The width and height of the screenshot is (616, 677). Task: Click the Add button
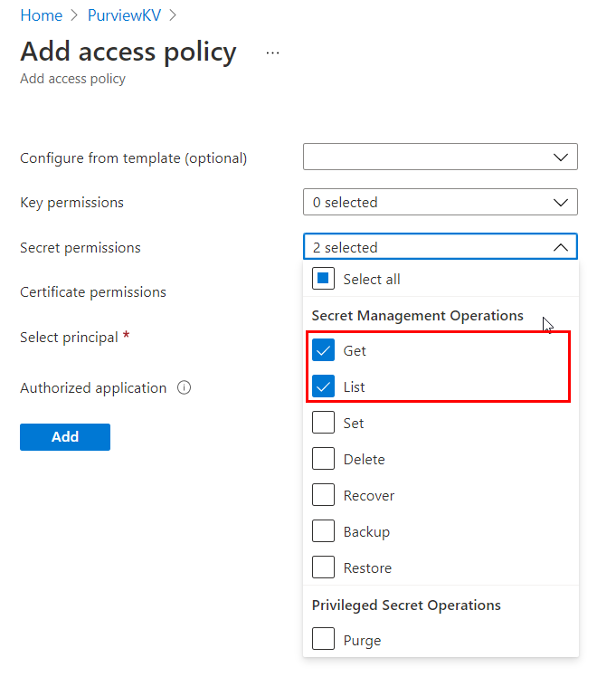pos(65,436)
